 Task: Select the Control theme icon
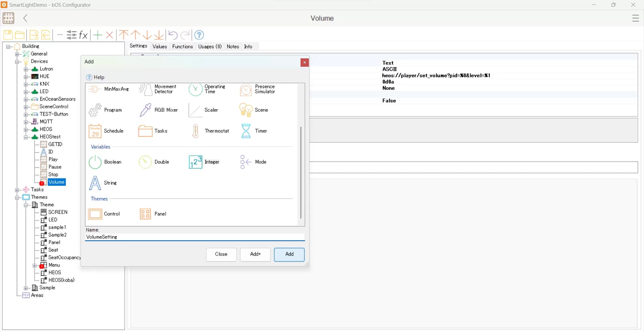coord(95,214)
